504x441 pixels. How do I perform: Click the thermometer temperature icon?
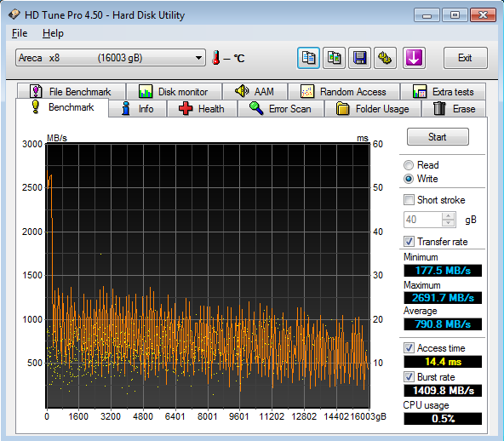point(216,58)
